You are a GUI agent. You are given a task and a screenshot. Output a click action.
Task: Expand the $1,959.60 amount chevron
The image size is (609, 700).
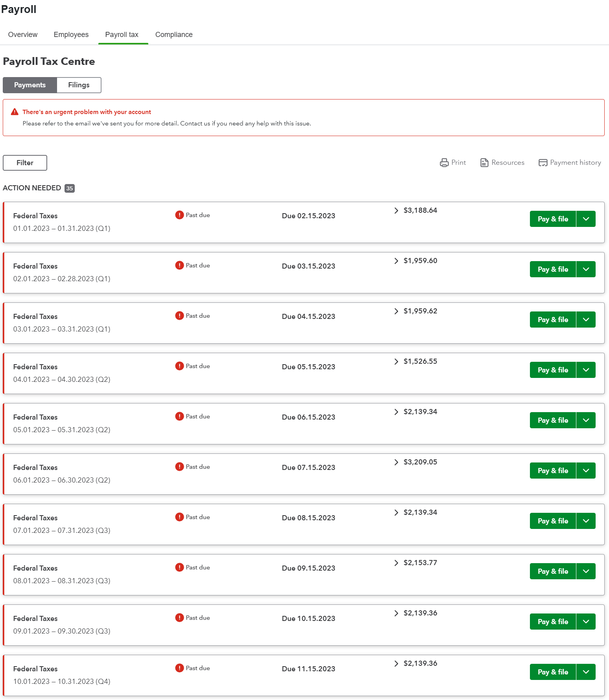[396, 261]
